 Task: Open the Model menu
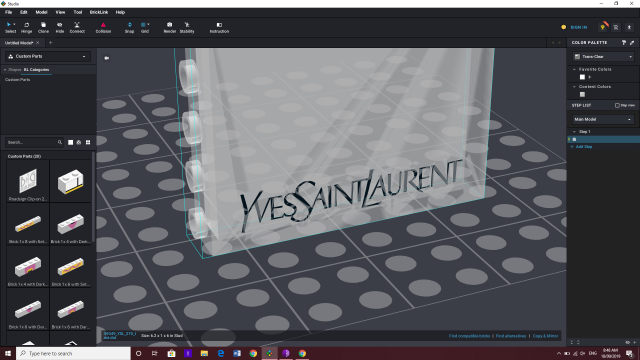click(x=41, y=12)
